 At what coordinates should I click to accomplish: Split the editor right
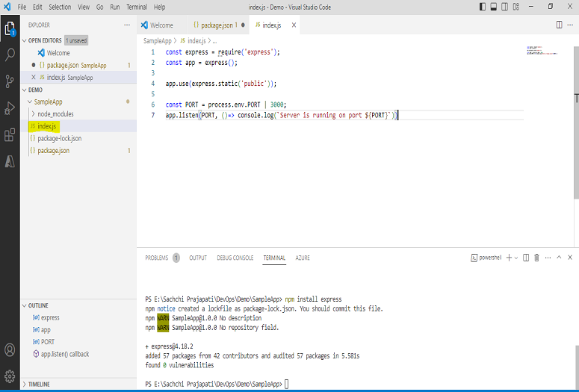click(559, 25)
